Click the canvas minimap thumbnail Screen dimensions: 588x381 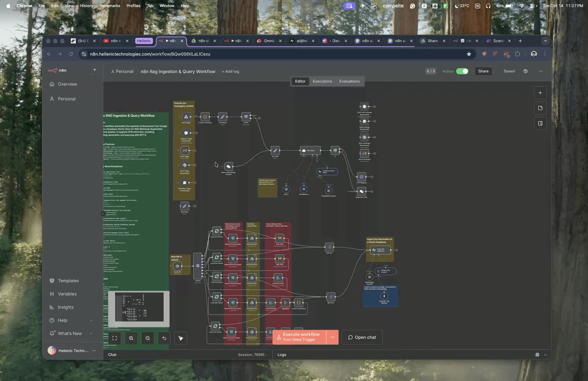pos(139,309)
